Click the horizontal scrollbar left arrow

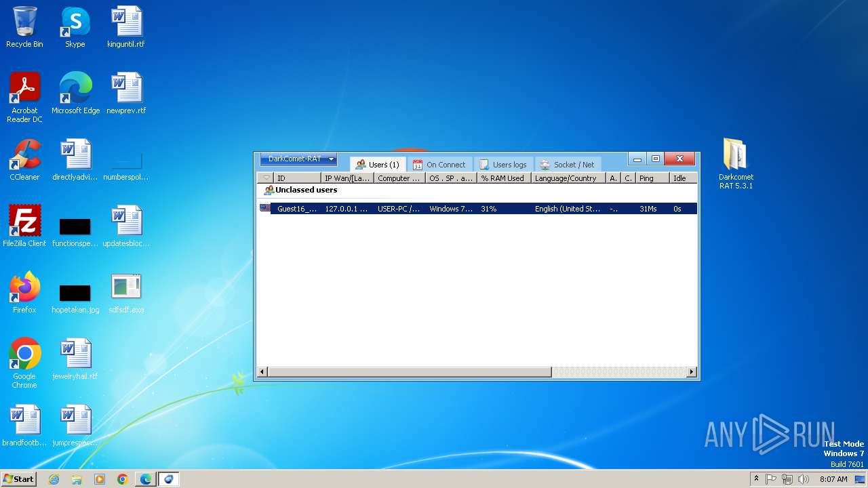(262, 372)
